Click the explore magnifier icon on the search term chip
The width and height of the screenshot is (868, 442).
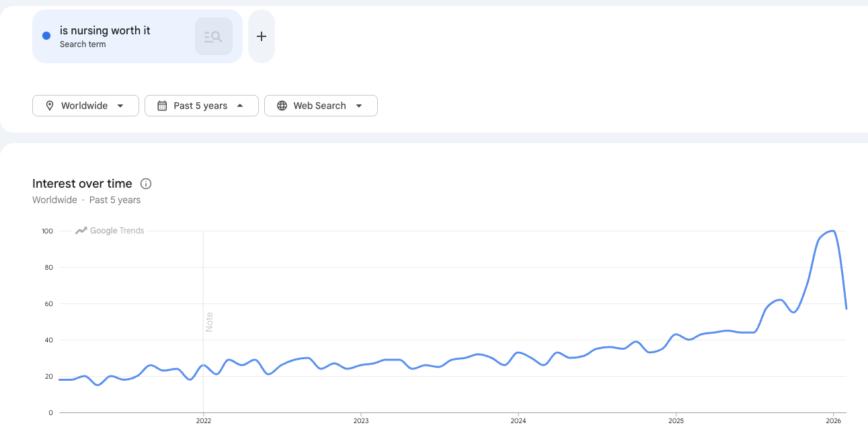(213, 36)
